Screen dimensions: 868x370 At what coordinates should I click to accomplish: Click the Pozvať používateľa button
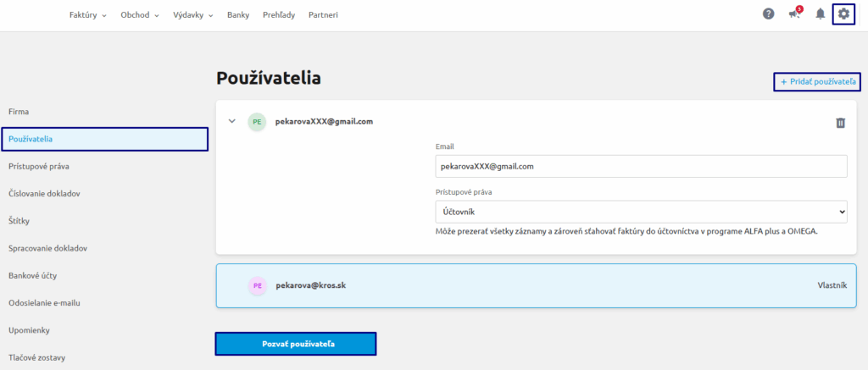coord(295,344)
